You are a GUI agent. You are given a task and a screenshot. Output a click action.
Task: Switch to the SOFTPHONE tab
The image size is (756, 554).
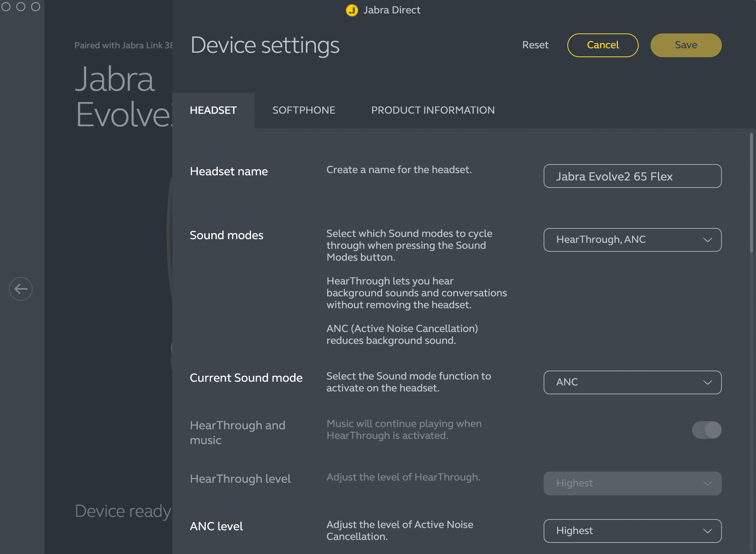[304, 110]
